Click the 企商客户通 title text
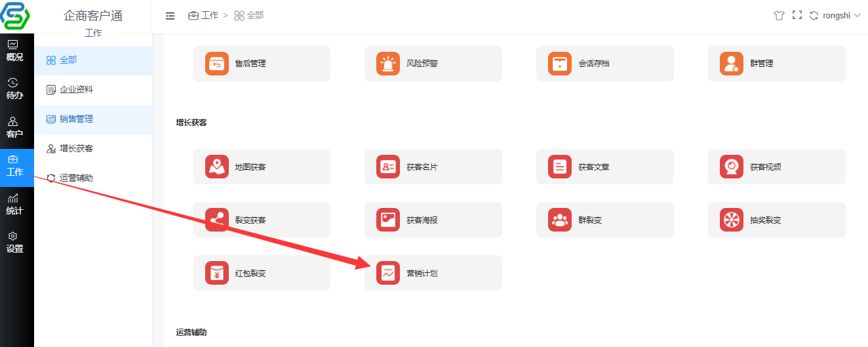Screen dimensions: 868x347 93,16
